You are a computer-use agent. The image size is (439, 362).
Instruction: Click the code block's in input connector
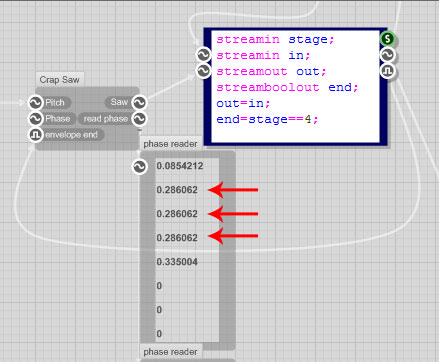coord(203,71)
